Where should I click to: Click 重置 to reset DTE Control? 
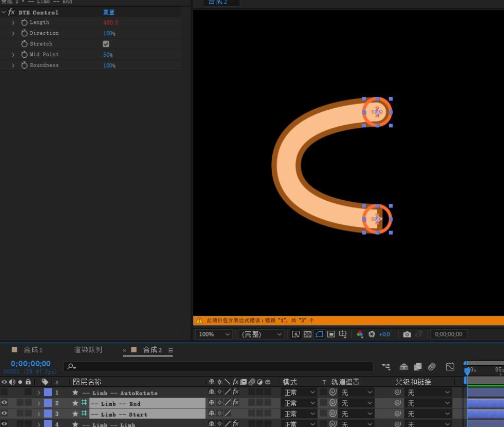[x=109, y=12]
